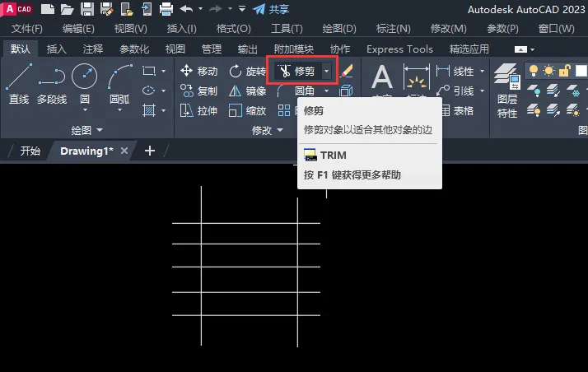Click Thaw All Layers icon
The height and width of the screenshot is (372, 588).
(573, 110)
